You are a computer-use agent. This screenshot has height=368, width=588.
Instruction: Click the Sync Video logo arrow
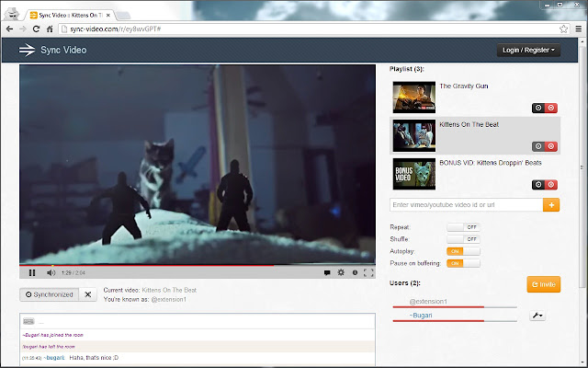click(x=27, y=50)
